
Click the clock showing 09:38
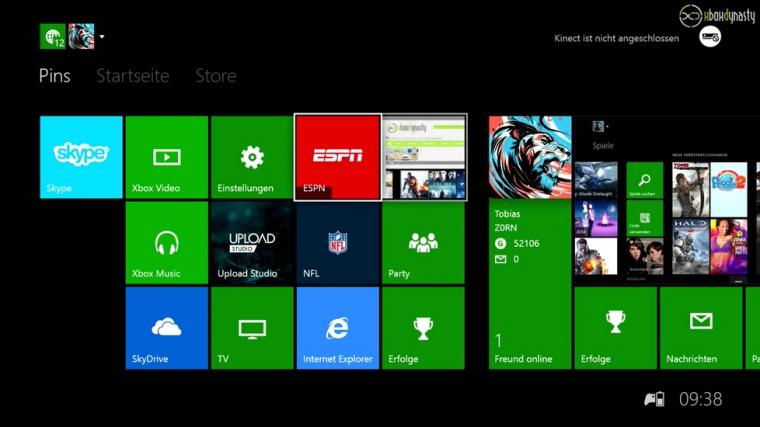click(x=700, y=399)
